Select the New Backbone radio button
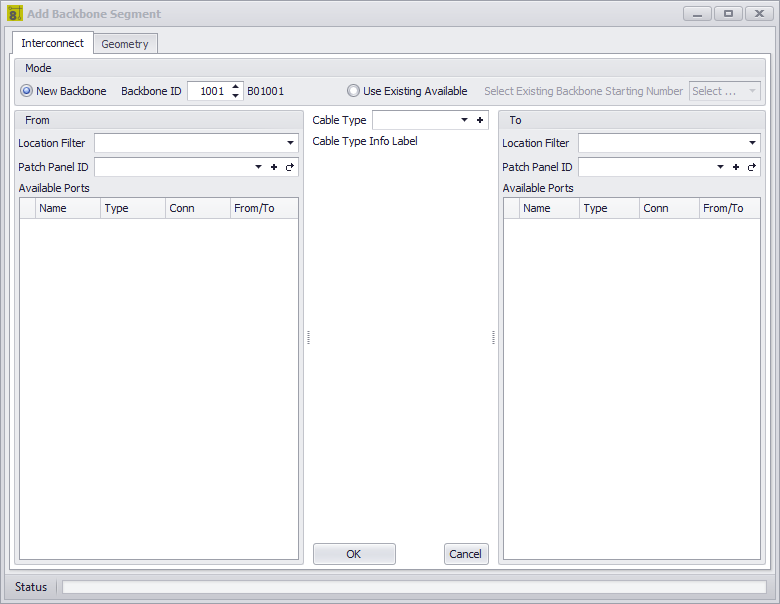This screenshot has width=780, height=604. click(x=27, y=91)
